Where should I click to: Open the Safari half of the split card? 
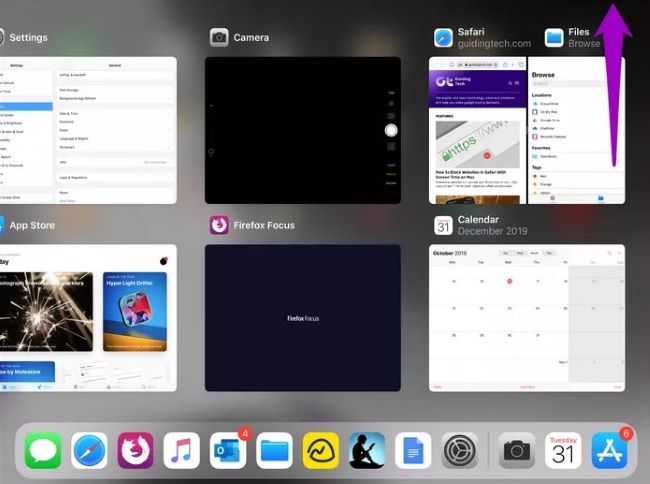tap(478, 130)
